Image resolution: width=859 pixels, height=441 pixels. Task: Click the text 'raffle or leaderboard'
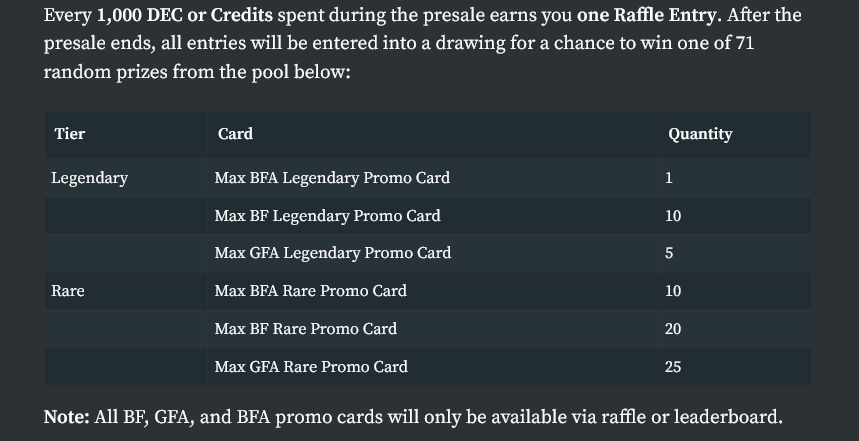tap(690, 417)
